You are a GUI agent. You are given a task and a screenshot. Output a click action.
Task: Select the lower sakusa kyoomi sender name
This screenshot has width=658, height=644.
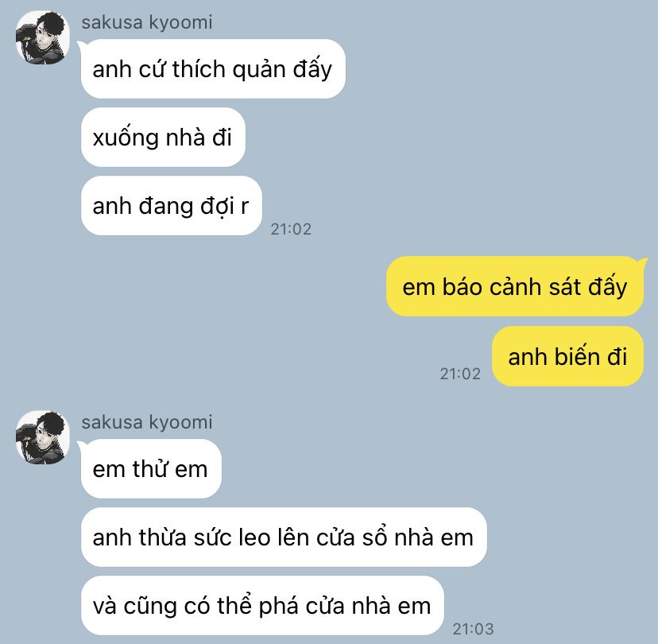[x=147, y=422]
